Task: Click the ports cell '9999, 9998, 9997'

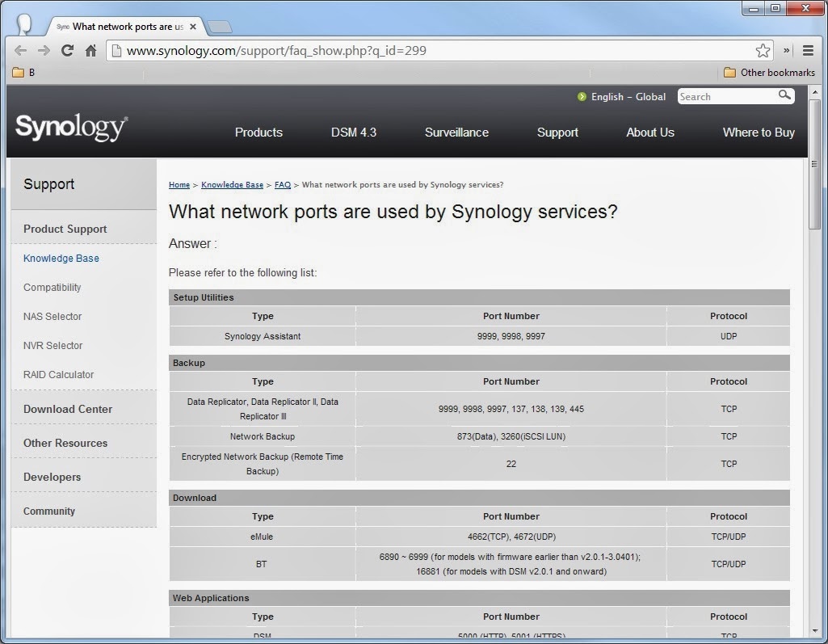Action: pos(511,336)
